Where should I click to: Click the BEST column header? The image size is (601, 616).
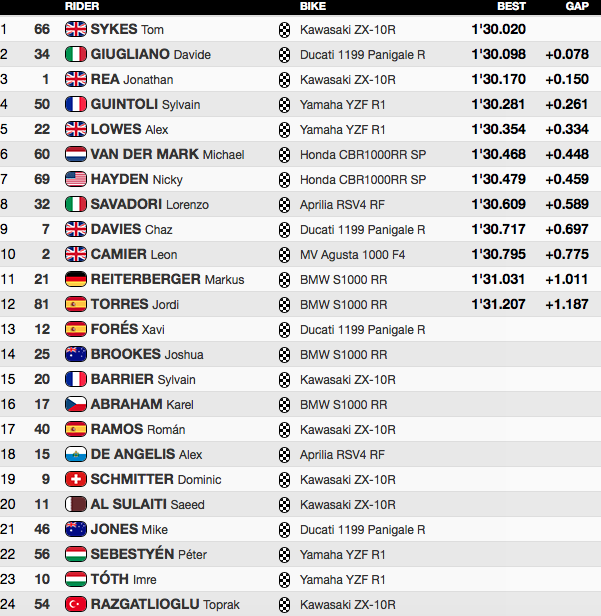click(511, 6)
